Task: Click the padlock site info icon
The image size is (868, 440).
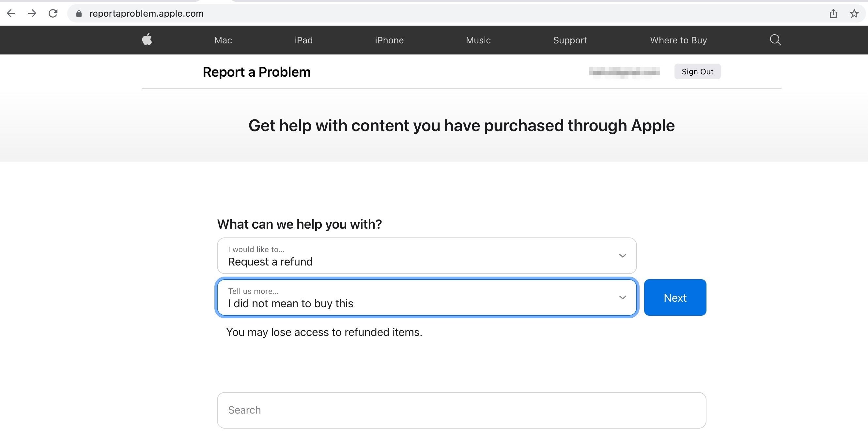Action: tap(79, 13)
